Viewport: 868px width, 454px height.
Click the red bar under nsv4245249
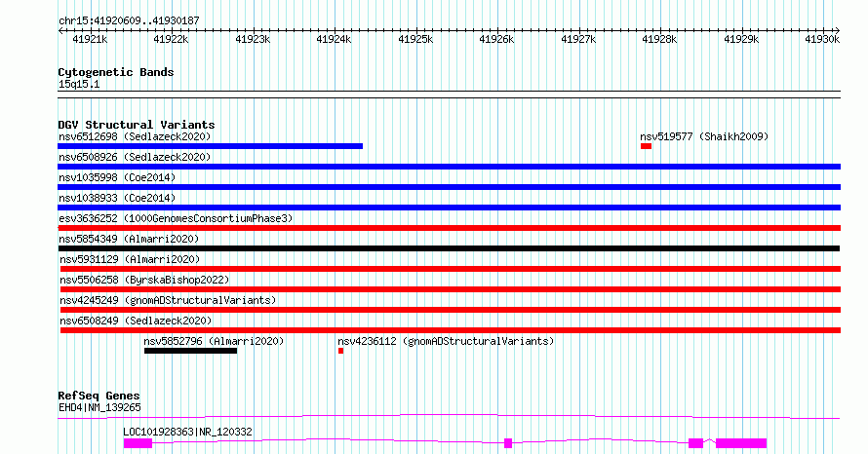click(451, 310)
